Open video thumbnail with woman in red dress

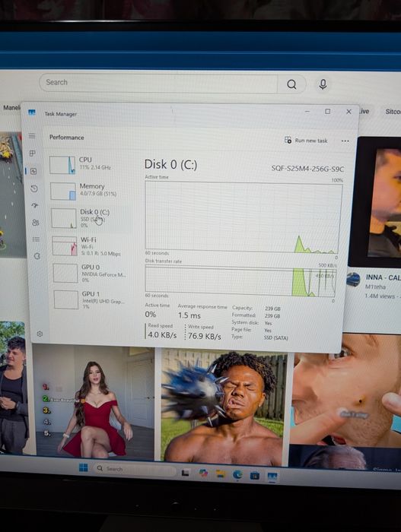click(x=95, y=402)
